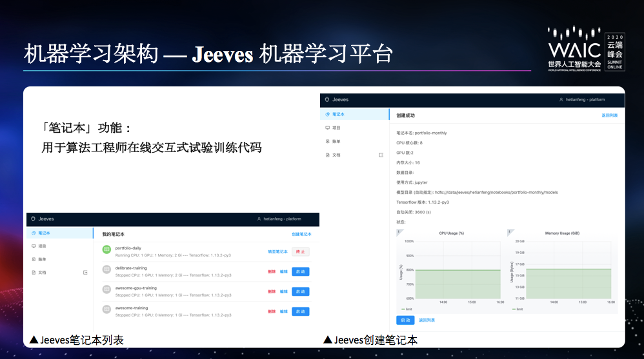Click 删除 for awesome-gpu-training
The image size is (644, 359).
coord(272,292)
